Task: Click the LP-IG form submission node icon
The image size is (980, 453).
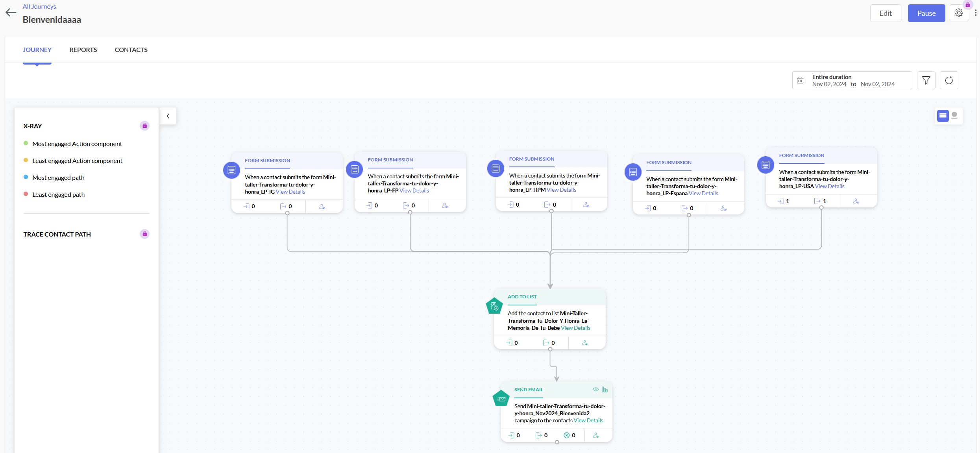Action: 231,170
